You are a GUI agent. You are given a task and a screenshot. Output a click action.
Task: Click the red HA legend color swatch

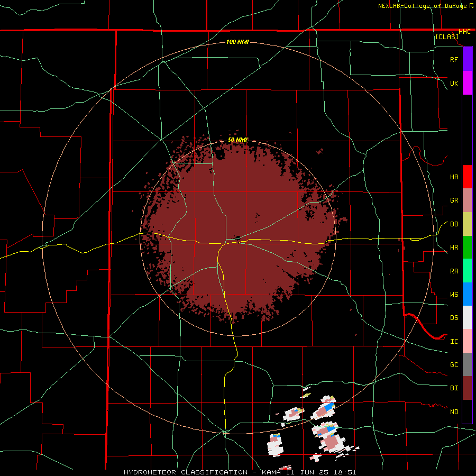(x=467, y=177)
